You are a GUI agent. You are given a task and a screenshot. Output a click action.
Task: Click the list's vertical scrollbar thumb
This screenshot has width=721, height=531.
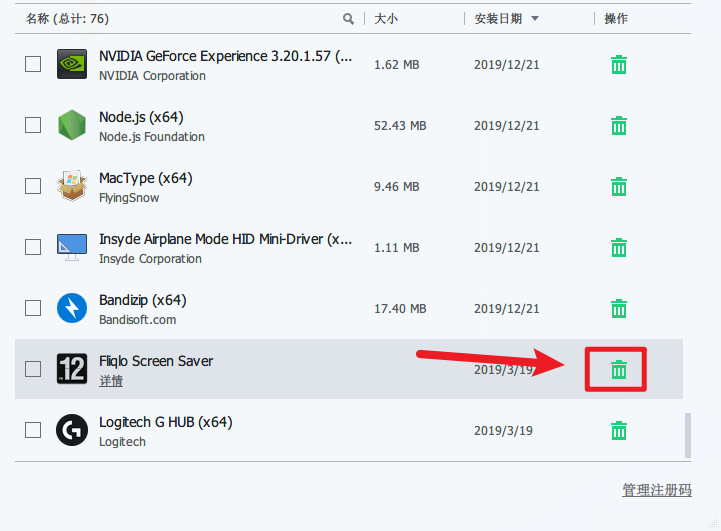688,435
